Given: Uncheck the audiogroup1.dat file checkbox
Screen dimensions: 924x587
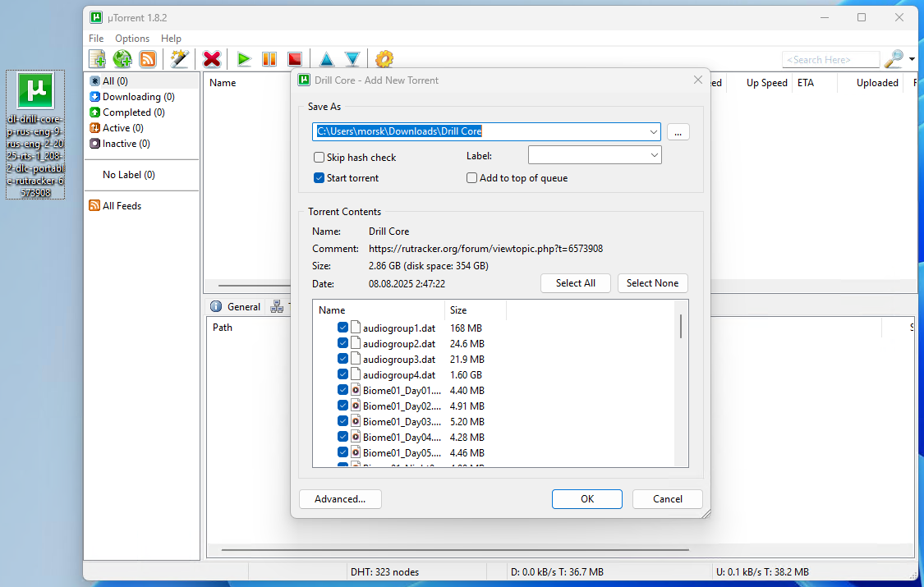Looking at the screenshot, I should (x=342, y=328).
